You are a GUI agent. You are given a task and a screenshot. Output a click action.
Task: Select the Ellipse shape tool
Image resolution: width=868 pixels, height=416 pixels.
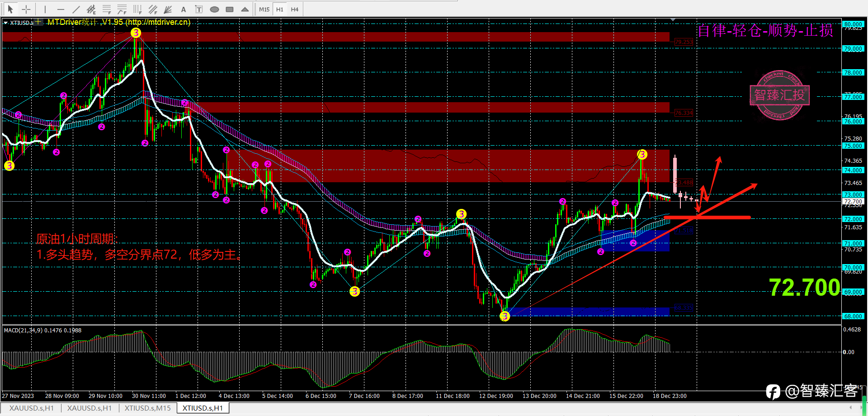pos(214,9)
